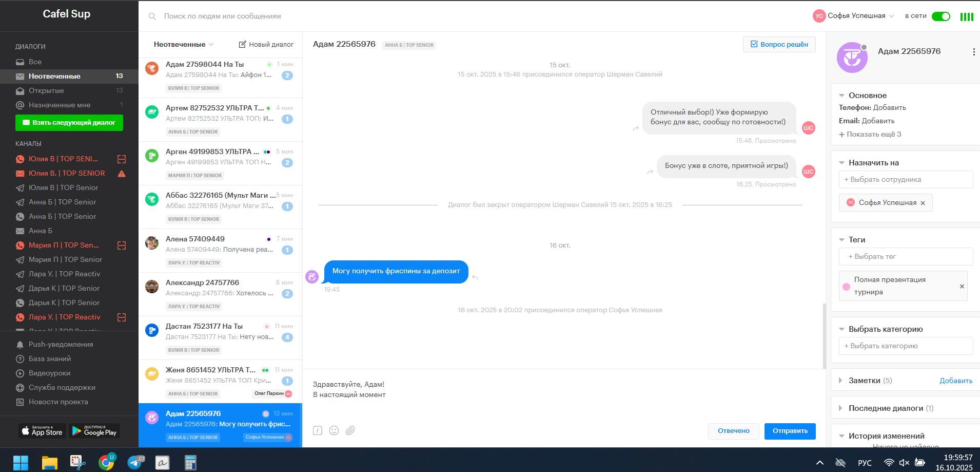Open quick replies slash icon
This screenshot has height=472, width=980.
click(x=318, y=430)
